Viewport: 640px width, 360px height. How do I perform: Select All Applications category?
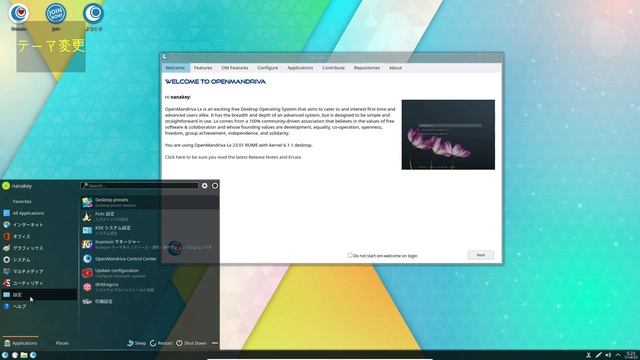39,213
